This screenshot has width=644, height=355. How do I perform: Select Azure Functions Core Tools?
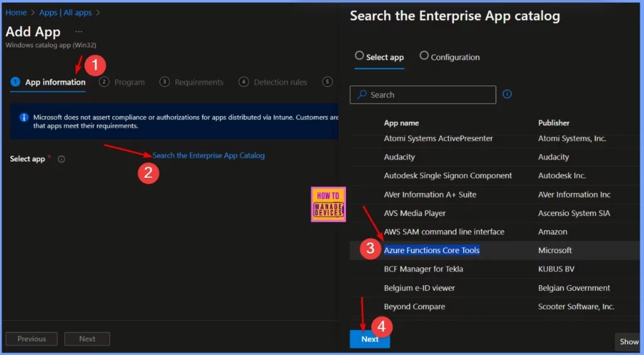(431, 250)
